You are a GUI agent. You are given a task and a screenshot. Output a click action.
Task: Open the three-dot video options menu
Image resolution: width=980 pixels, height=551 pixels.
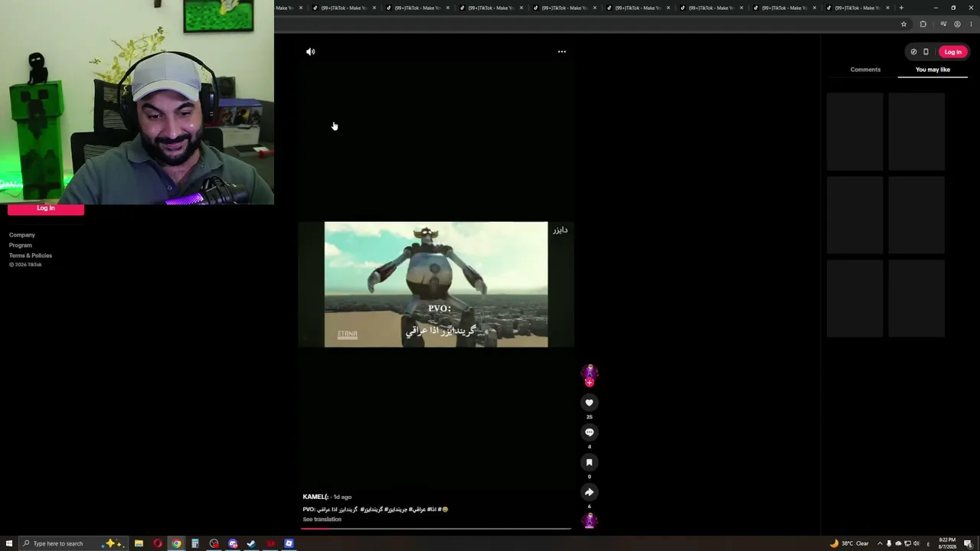562,51
